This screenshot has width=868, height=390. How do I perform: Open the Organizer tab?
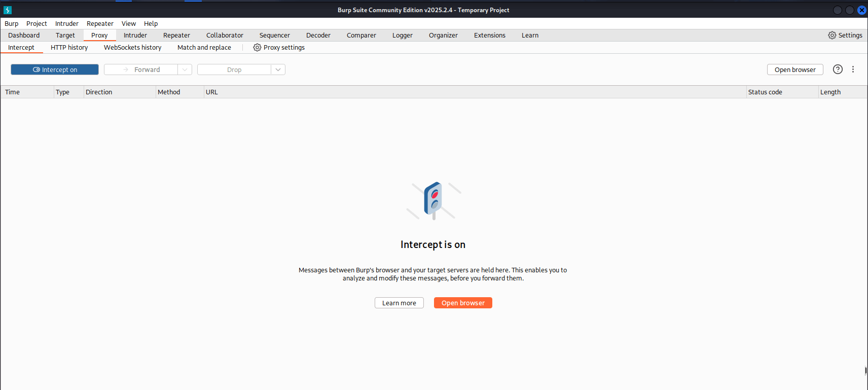coord(443,36)
